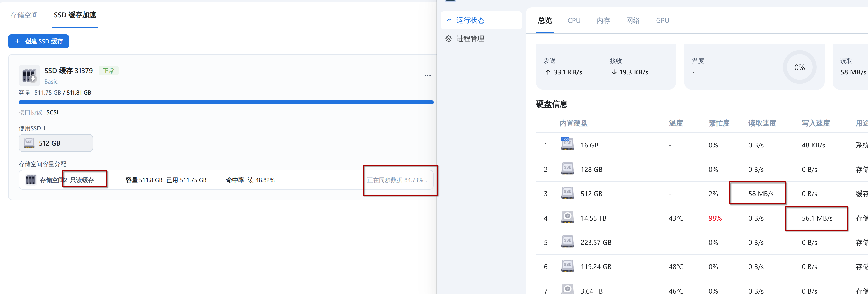Viewport: 868px width, 294px height.
Task: Switch to the CPU tab
Action: pos(574,21)
